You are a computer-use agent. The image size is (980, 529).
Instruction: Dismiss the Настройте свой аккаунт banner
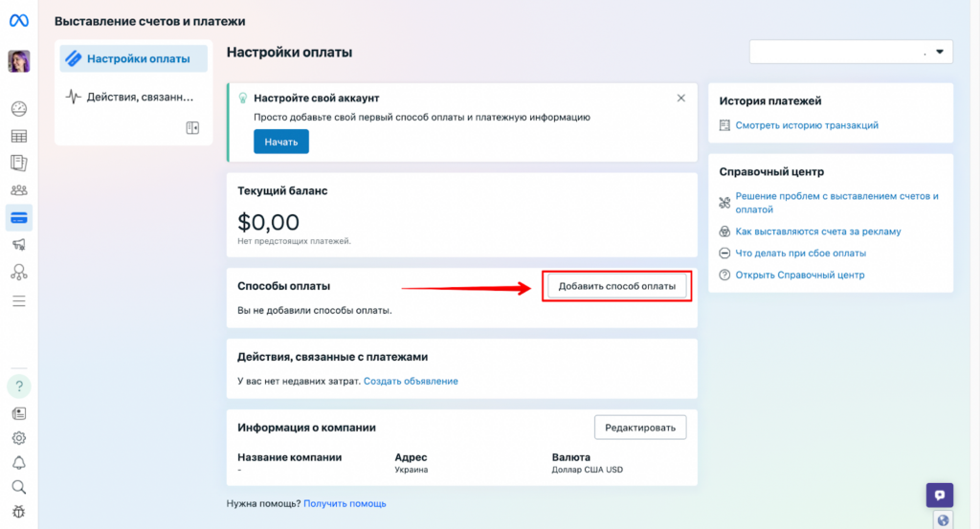coord(680,99)
